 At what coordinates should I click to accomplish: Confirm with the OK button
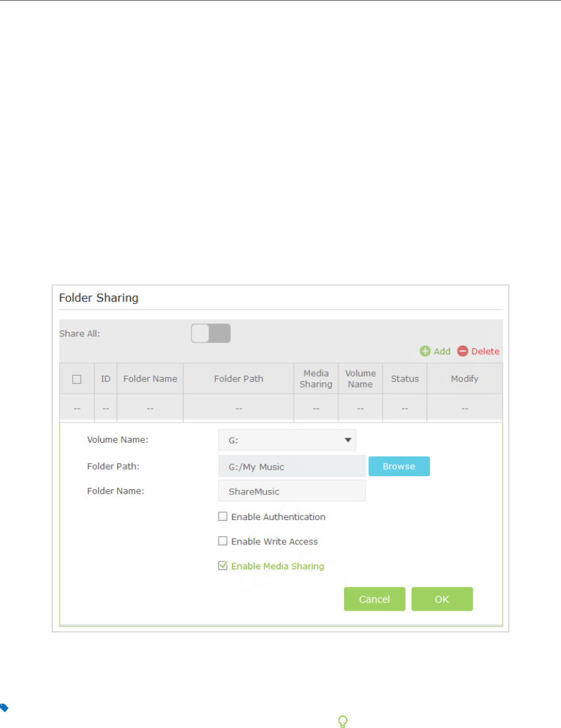click(442, 599)
